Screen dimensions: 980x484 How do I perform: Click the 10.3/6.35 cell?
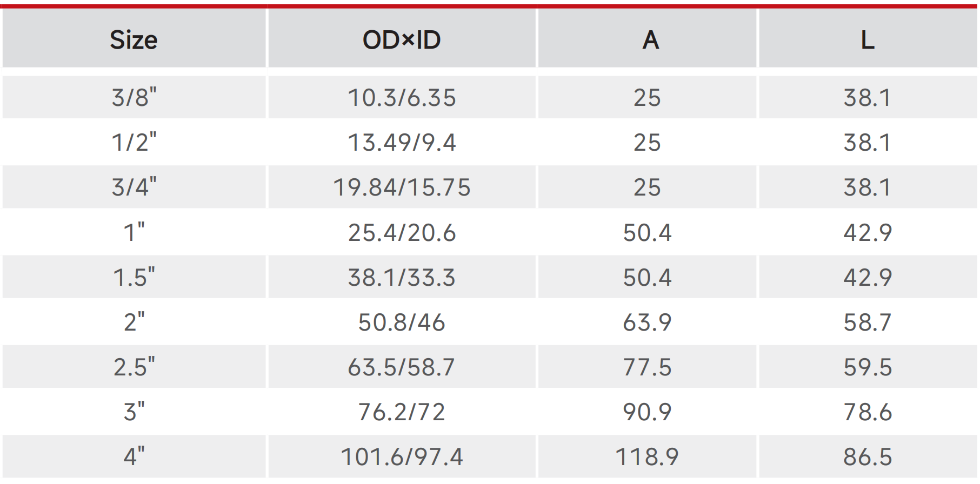coord(402,98)
